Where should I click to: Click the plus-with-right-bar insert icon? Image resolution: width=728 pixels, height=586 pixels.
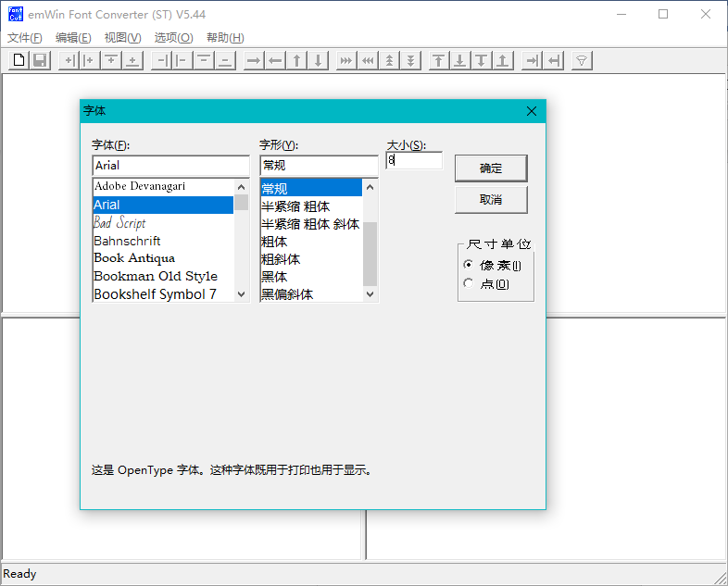pos(69,60)
